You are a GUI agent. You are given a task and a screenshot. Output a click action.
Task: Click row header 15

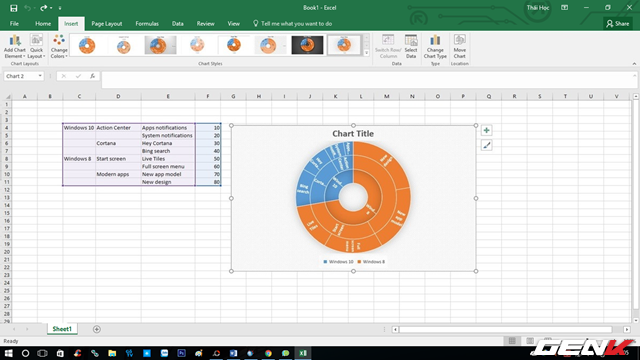pos(7,213)
